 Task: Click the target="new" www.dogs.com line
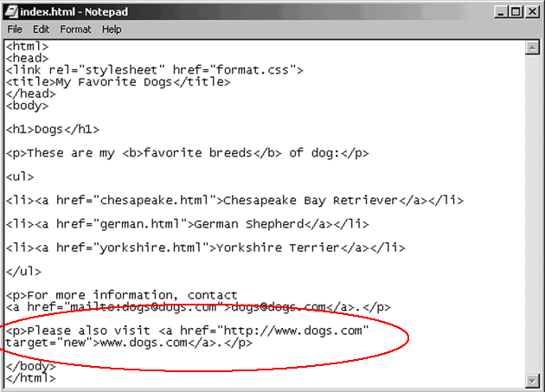point(129,343)
